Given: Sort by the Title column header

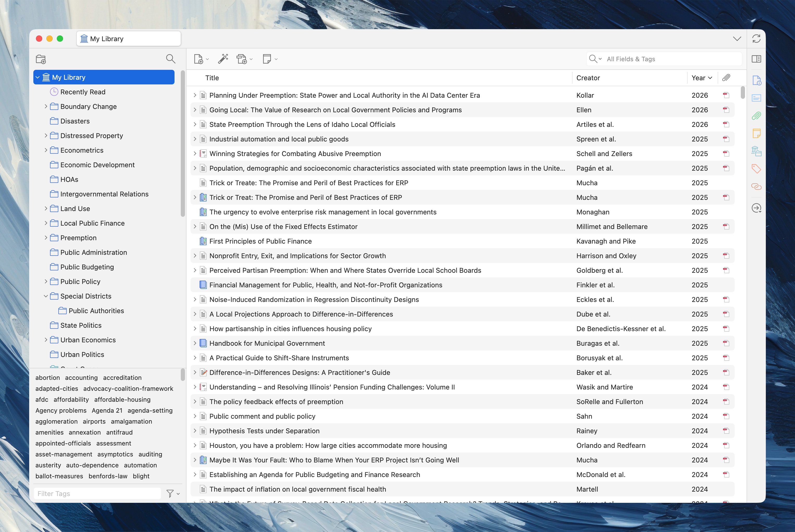Looking at the screenshot, I should [x=212, y=78].
